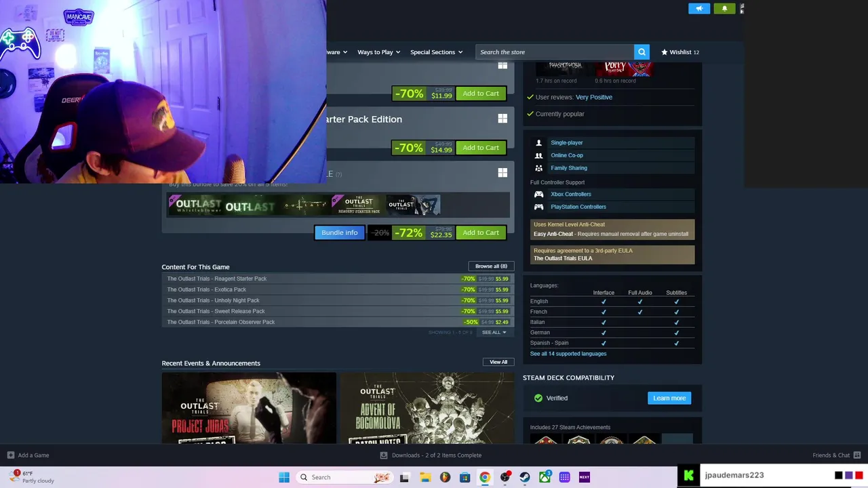The image size is (868, 488).
Task: Open the Project Judas event thumbnail
Action: click(249, 408)
